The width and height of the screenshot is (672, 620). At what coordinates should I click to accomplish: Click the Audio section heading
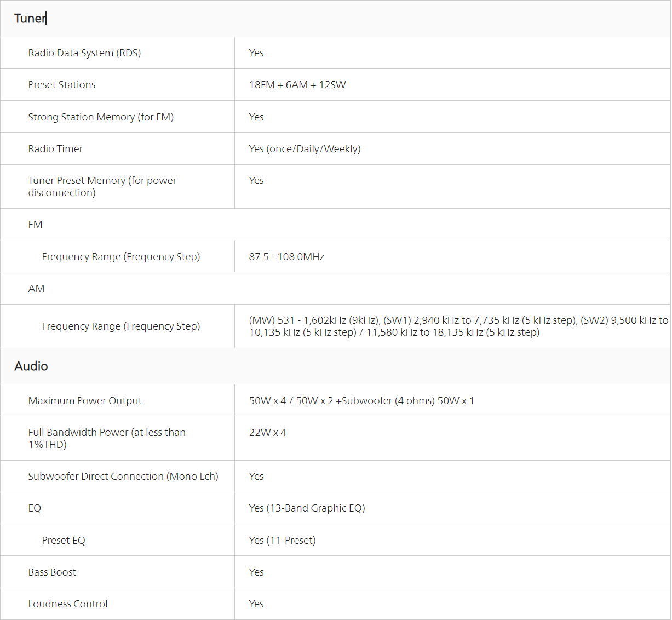click(x=31, y=366)
